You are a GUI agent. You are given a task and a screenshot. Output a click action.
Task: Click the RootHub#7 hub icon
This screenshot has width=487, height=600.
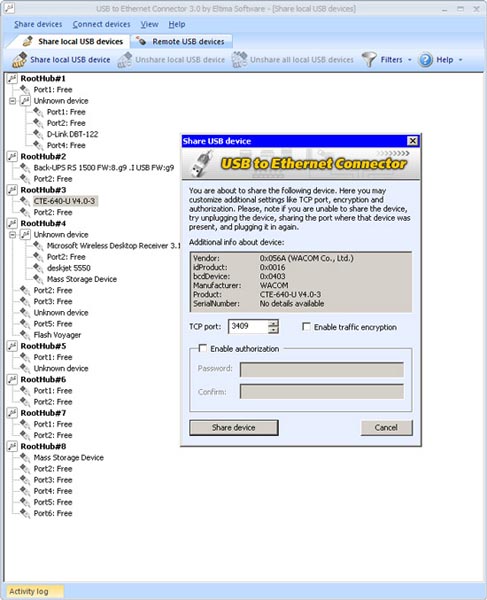12,413
